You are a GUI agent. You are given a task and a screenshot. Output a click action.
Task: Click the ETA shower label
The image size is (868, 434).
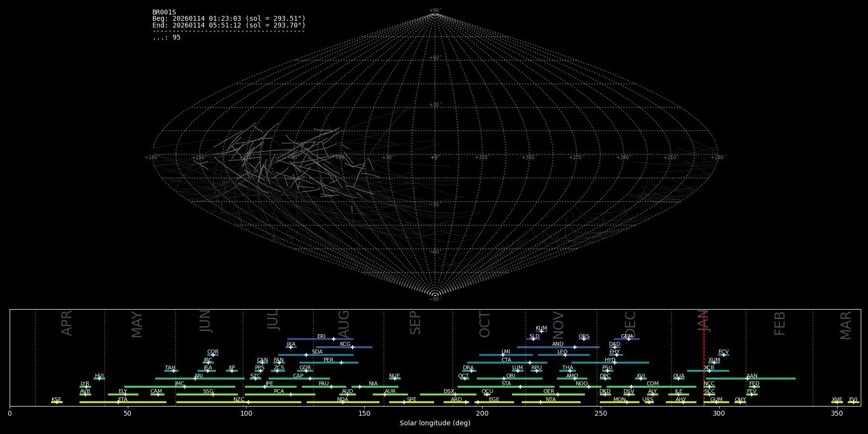[x=123, y=400]
